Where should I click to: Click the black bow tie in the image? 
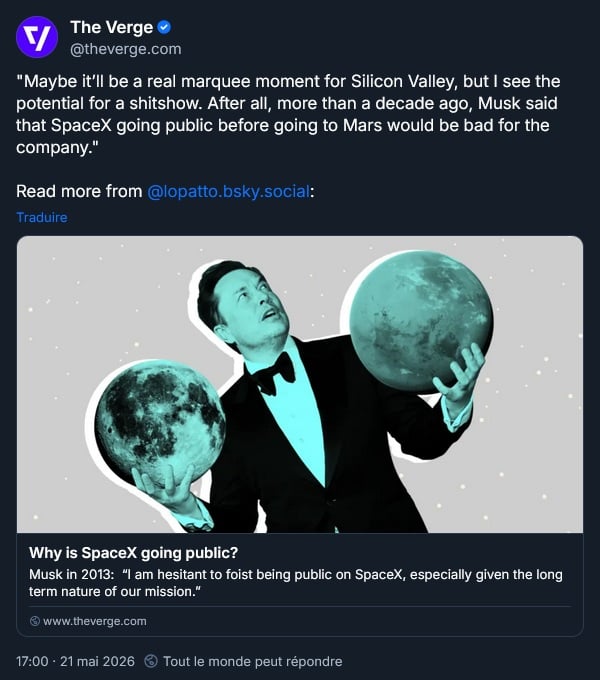coord(275,374)
